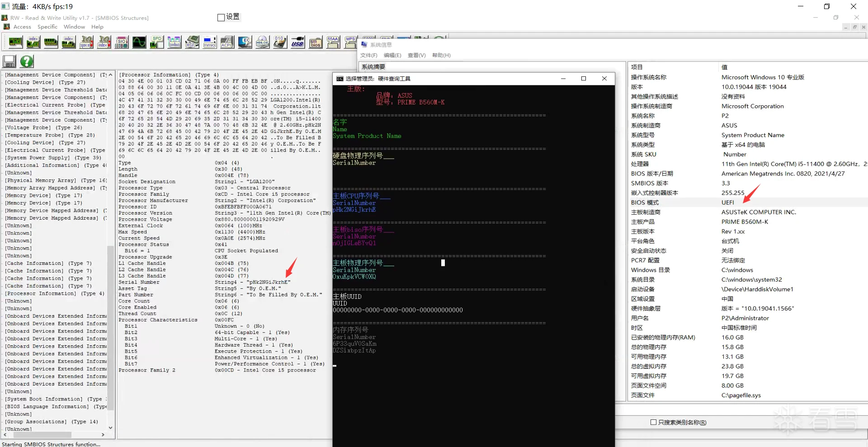Open the ACPI tables tool

[227, 42]
